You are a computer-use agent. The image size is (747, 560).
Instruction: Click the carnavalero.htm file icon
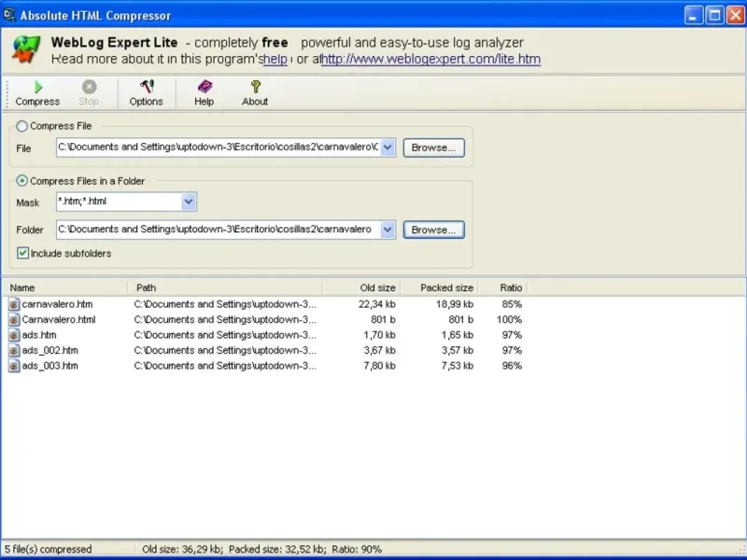(x=14, y=304)
